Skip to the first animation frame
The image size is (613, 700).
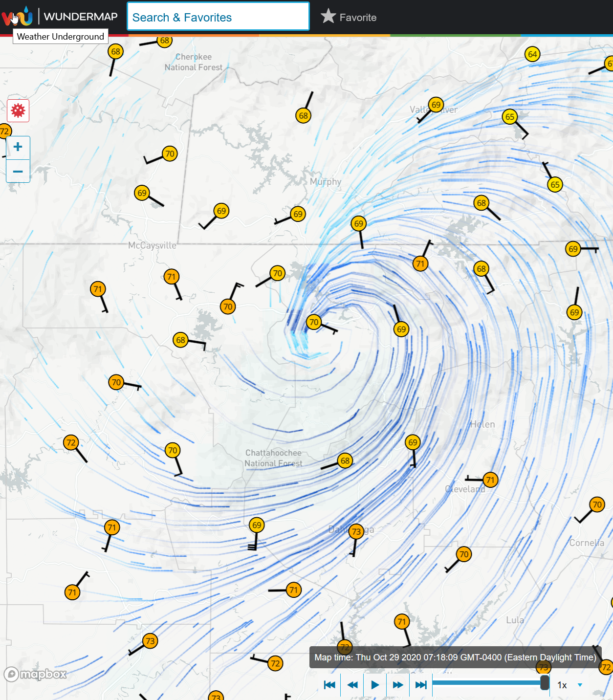coord(329,685)
